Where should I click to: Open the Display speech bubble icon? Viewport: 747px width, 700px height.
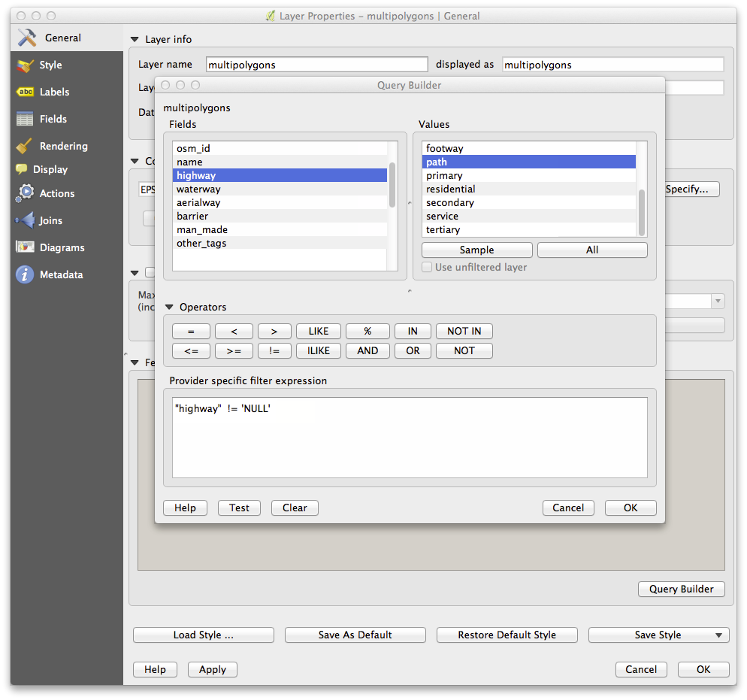coord(21,169)
